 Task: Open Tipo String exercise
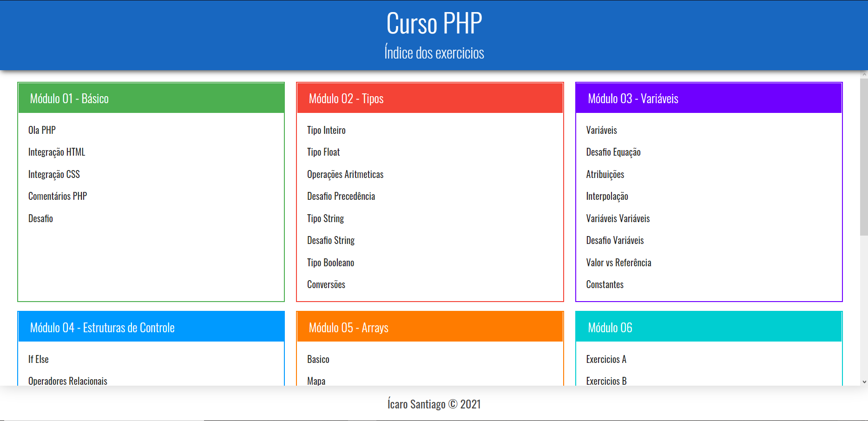tap(325, 218)
